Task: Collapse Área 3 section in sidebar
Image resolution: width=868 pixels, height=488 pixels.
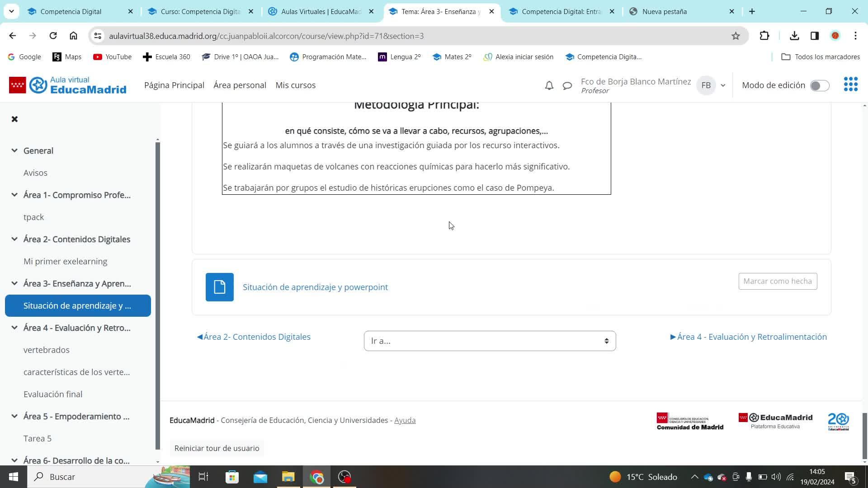Action: [x=14, y=284]
